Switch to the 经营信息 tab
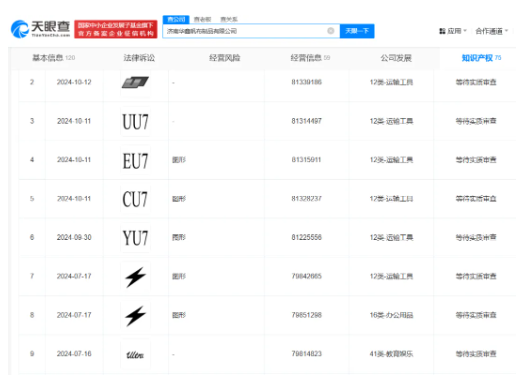This screenshot has height=380, width=519. point(310,58)
